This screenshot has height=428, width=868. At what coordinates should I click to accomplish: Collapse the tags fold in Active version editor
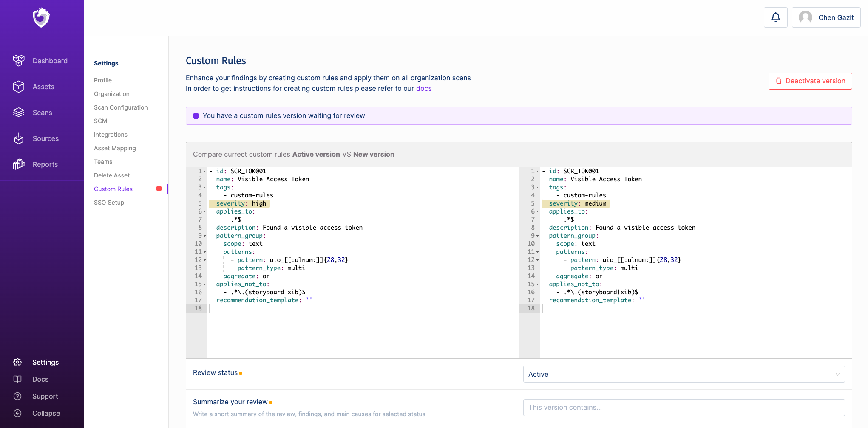[x=204, y=188]
